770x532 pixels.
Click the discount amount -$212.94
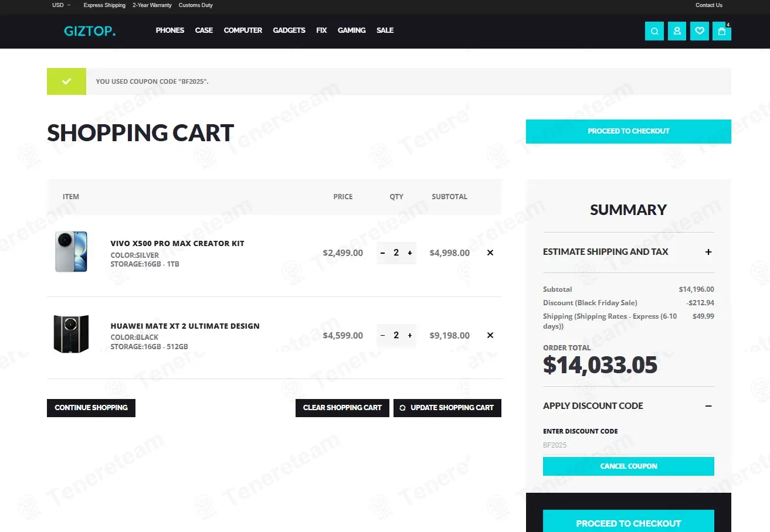(x=700, y=303)
